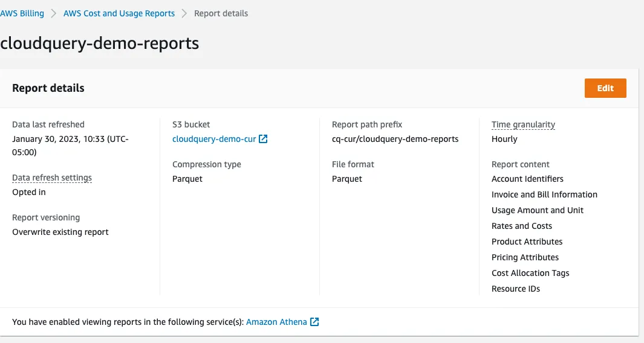The height and width of the screenshot is (343, 644).
Task: Click the enabled viewing reports sentence
Action: (x=128, y=322)
